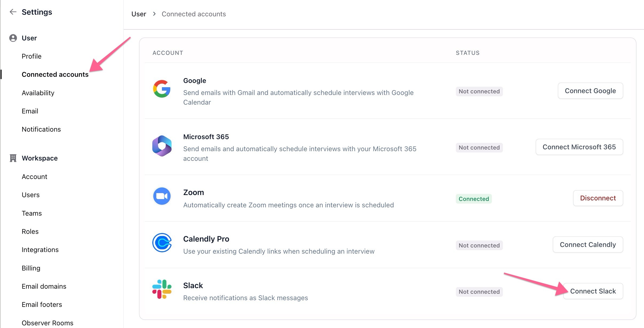Disconnect the Zoom account
Viewport: 644px width, 328px height.
point(598,198)
